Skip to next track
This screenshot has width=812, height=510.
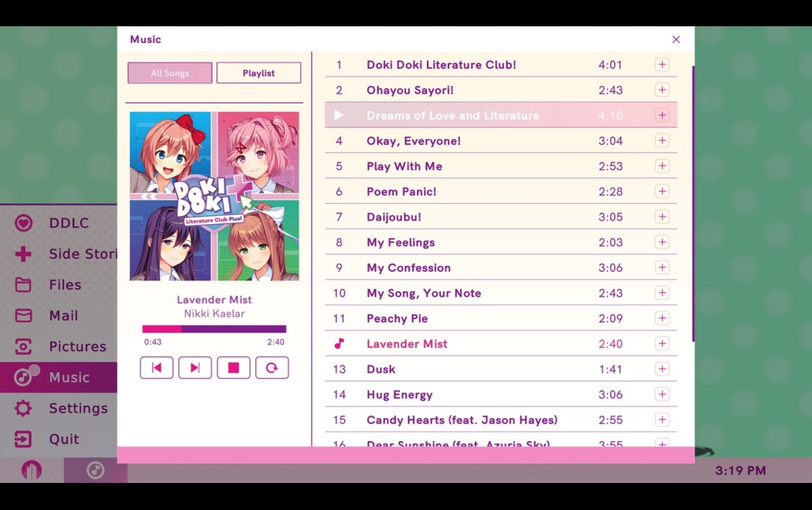click(x=195, y=368)
